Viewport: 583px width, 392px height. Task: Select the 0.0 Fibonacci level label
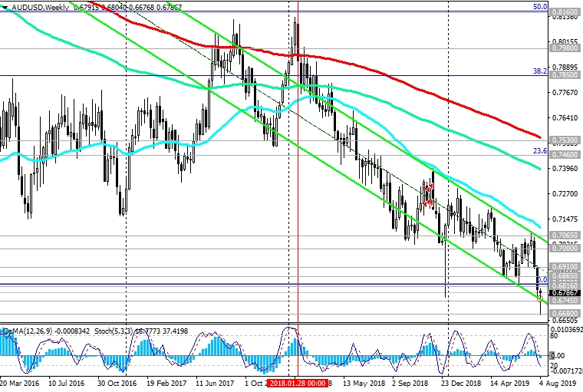[x=542, y=280]
